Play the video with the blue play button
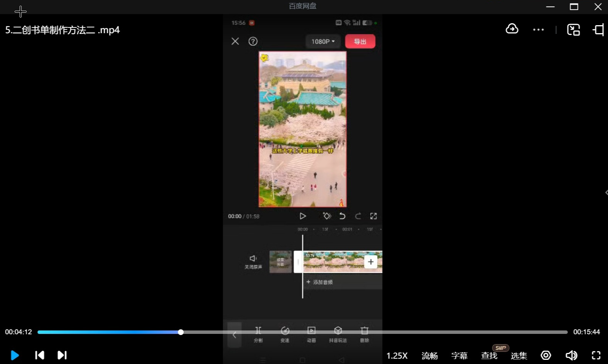Viewport: 608px width, 364px height. 15,355
